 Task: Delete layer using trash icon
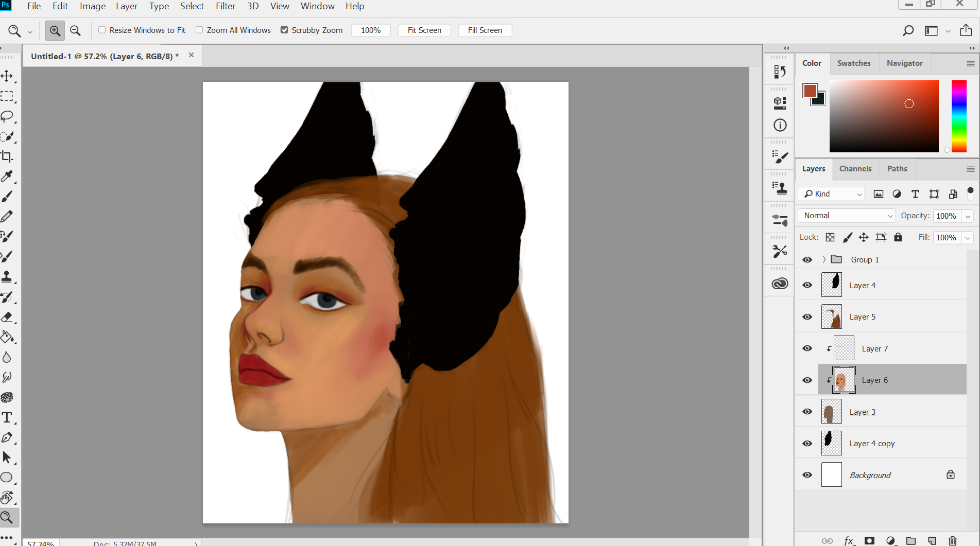pos(952,540)
